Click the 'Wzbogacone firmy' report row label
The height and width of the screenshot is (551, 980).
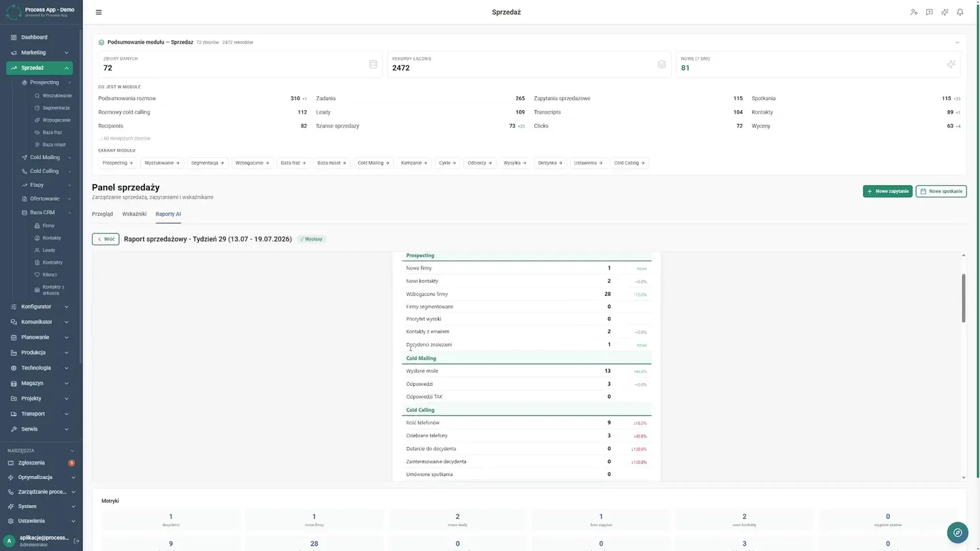[427, 294]
